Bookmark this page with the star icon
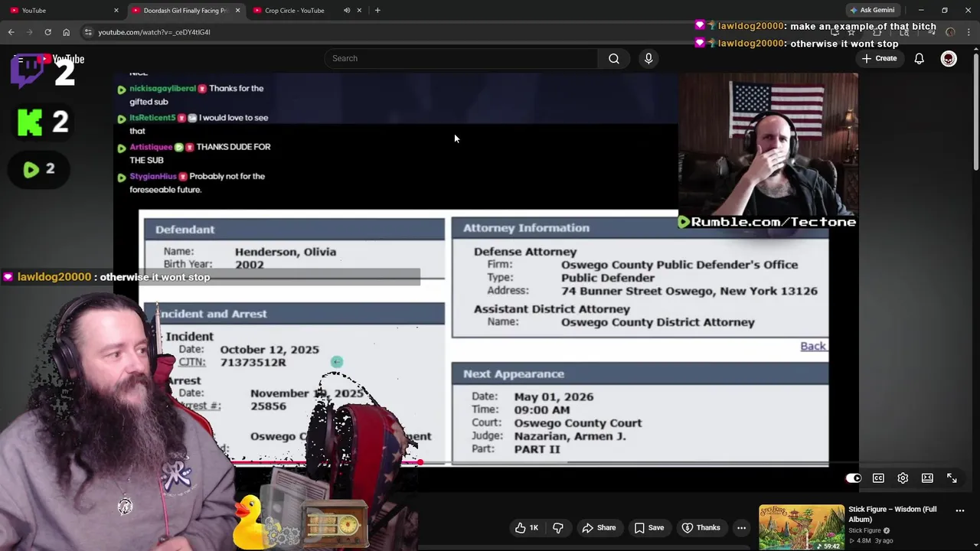The height and width of the screenshot is (551, 980). (x=851, y=32)
